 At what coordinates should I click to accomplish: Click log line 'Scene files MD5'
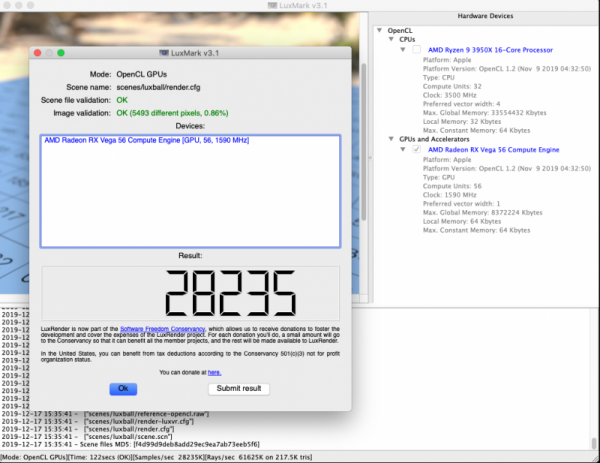[x=130, y=445]
